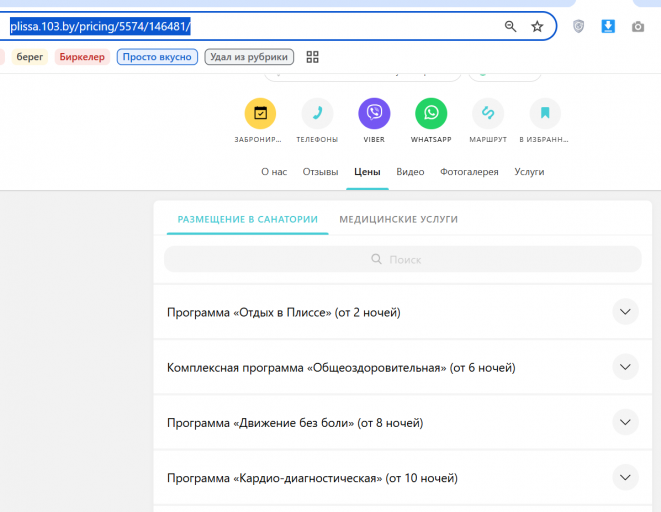Image resolution: width=661 pixels, height=512 pixels.
Task: Switch to Размещение в санатории tab
Action: 247,219
